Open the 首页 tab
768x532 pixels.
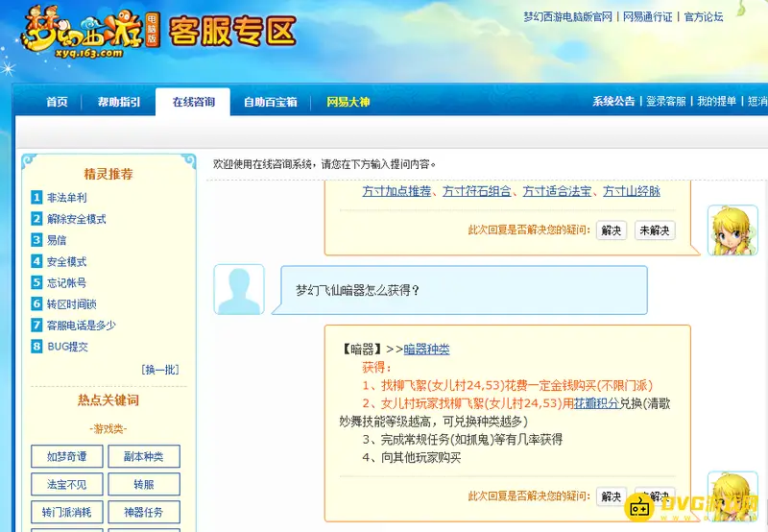click(57, 102)
